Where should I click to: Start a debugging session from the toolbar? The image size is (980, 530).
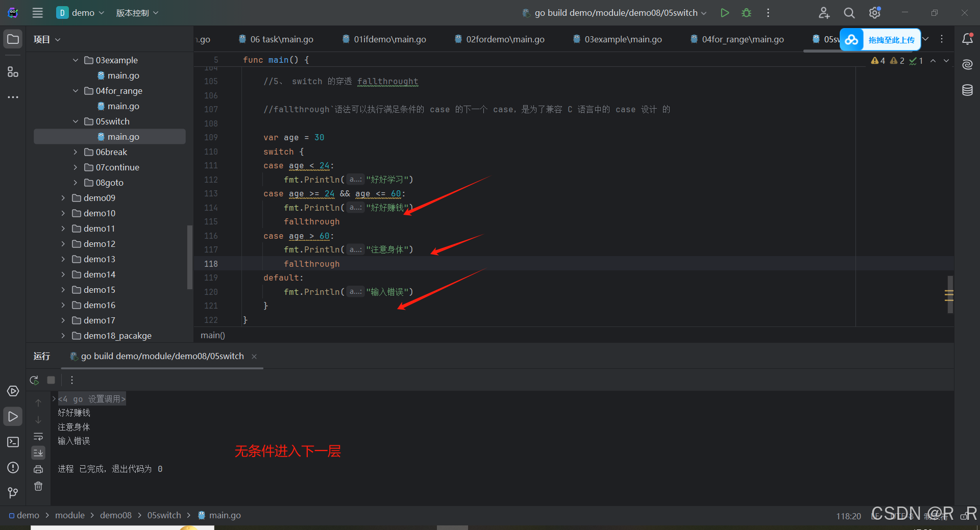coord(746,13)
